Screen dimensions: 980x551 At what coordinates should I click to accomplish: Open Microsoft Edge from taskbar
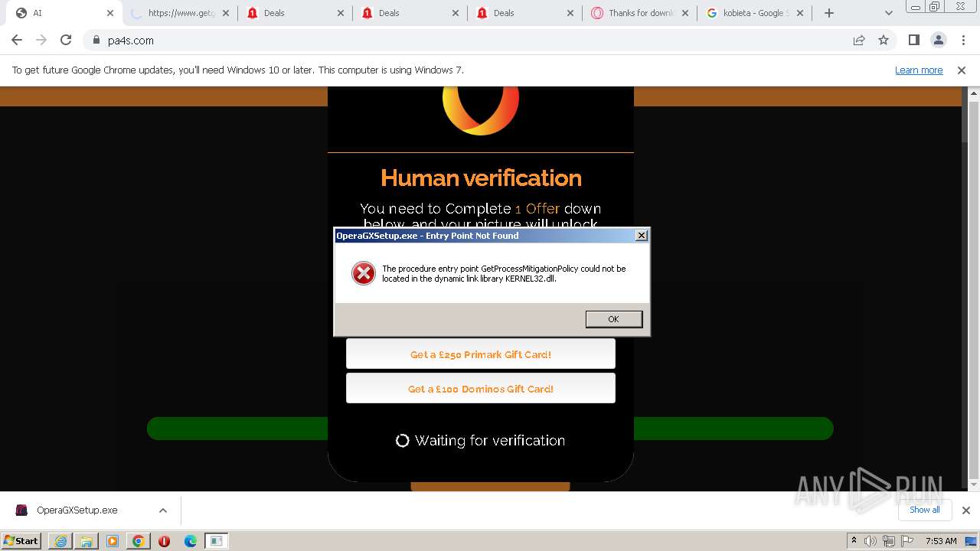click(190, 541)
